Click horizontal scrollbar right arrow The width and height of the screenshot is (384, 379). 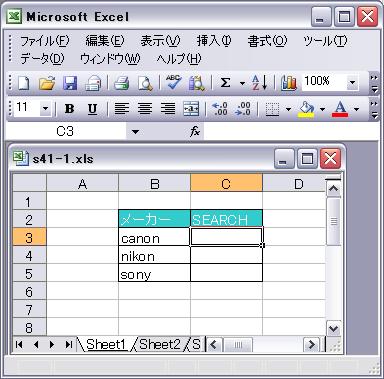(312, 344)
